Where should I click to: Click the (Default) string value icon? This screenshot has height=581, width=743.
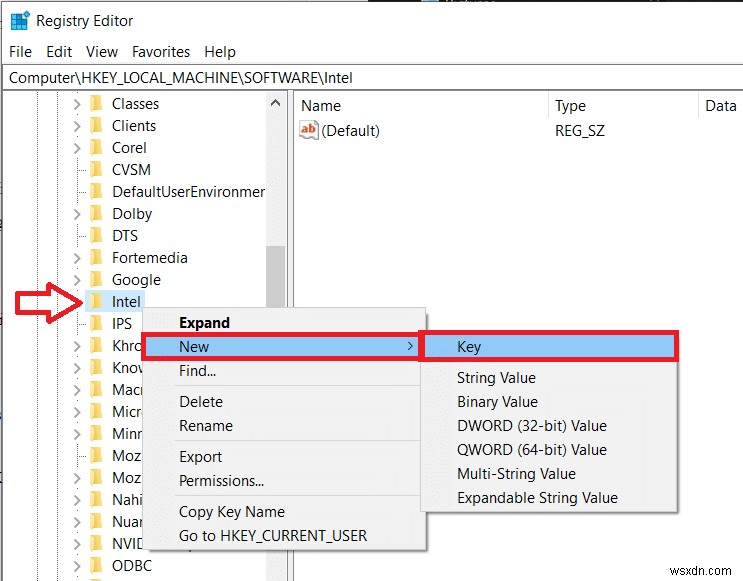click(308, 130)
